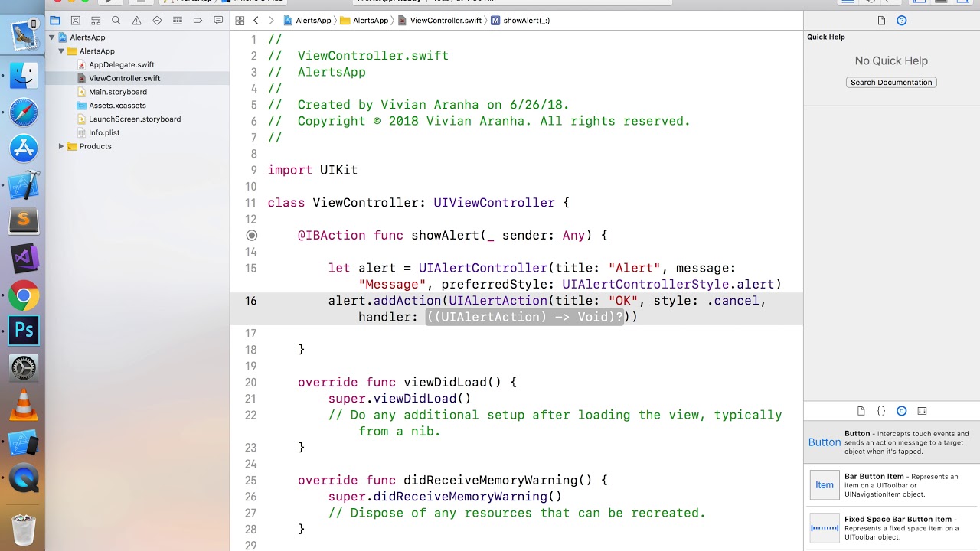Collapse the AlertsApp group folder
Screen dimensions: 980x551
[x=61, y=51]
